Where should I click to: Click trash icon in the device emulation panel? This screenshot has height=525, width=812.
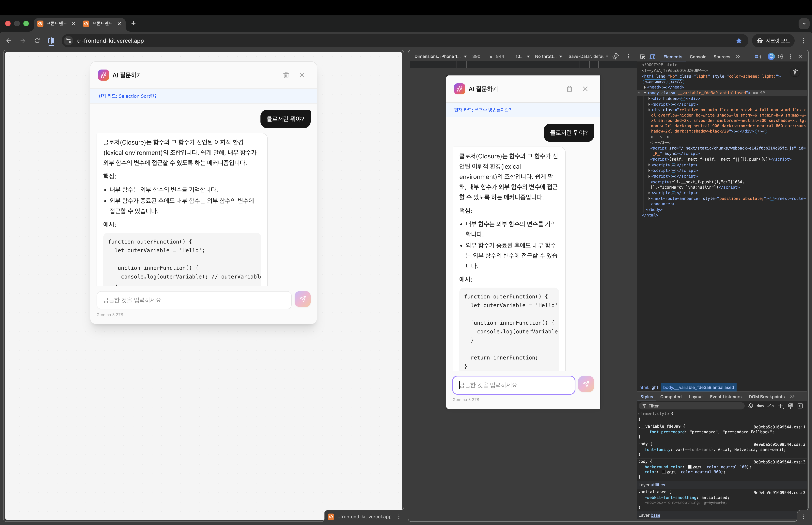(569, 89)
